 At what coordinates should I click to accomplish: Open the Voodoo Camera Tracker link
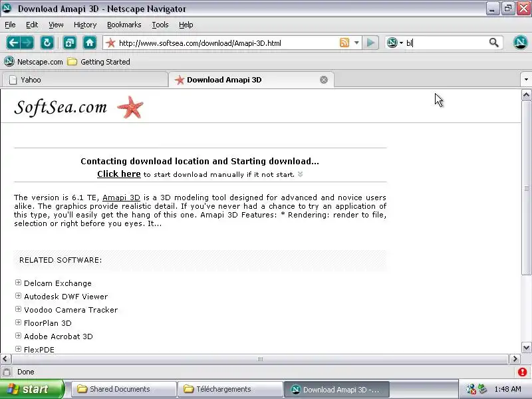point(71,310)
